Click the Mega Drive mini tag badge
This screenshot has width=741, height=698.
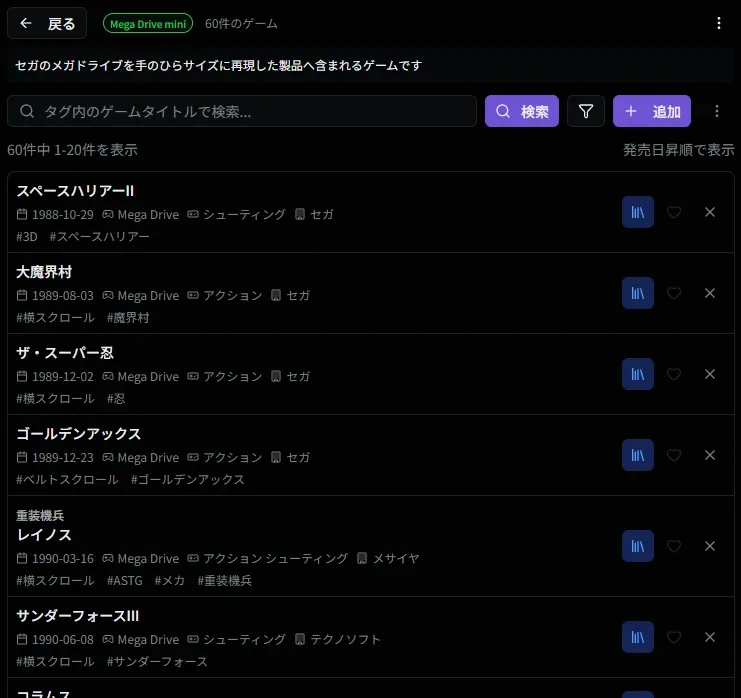click(x=148, y=24)
